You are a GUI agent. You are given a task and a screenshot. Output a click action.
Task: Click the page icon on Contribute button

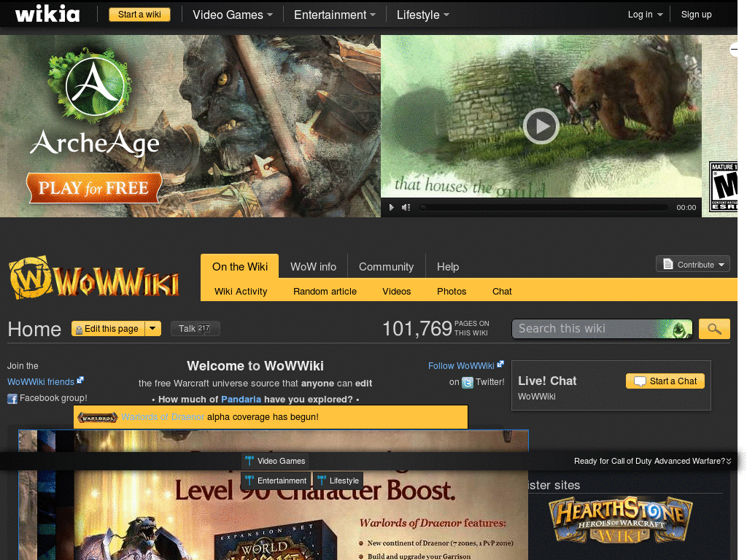coord(668,264)
